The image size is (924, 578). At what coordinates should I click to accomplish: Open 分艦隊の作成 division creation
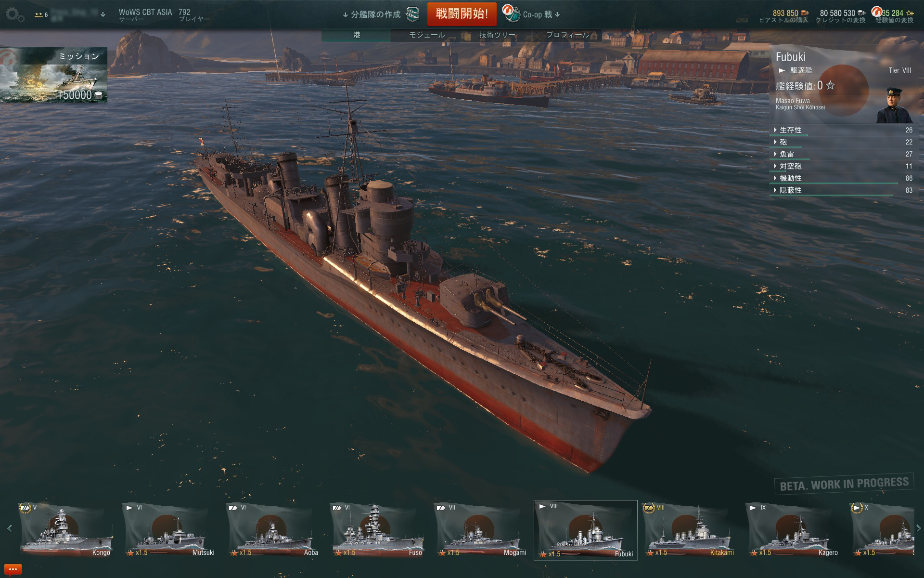pos(371,14)
